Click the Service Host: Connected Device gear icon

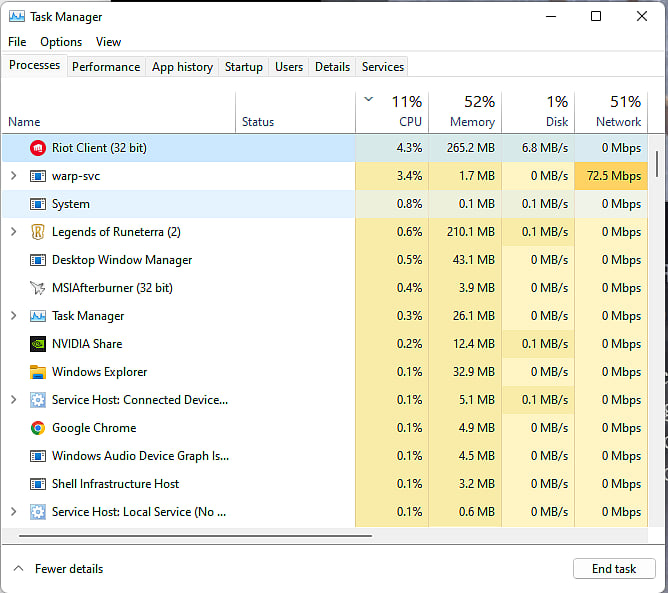38,400
